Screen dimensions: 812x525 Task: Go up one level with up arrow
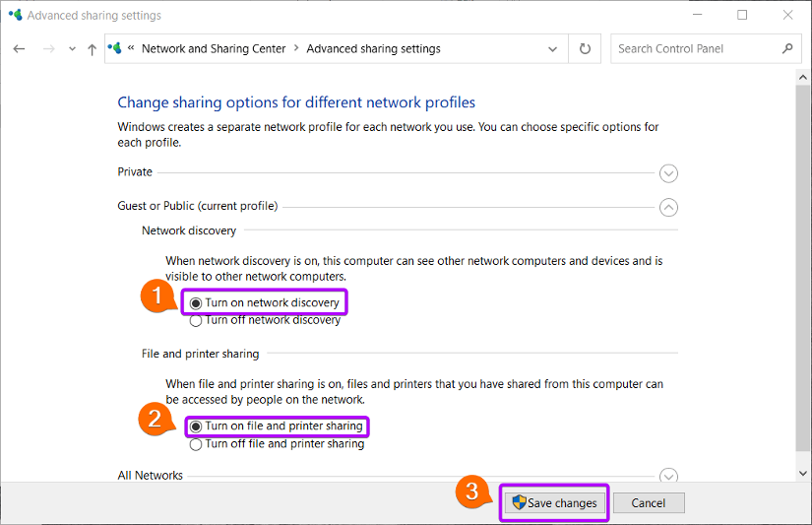[93, 49]
